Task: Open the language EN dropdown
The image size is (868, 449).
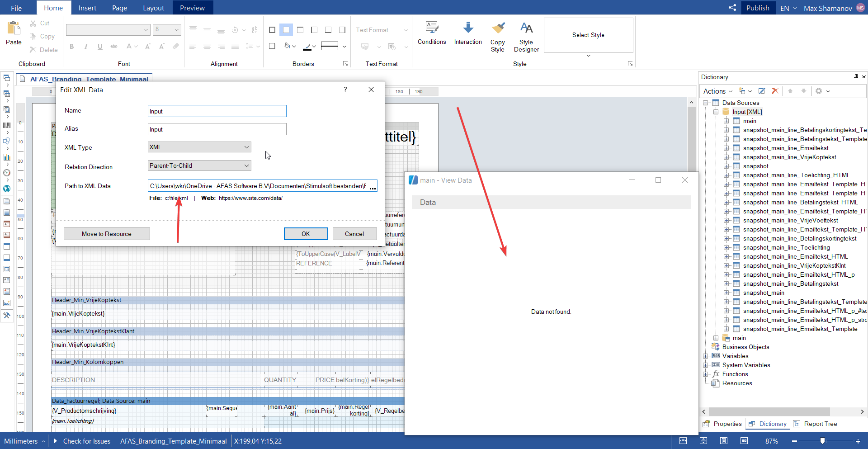Action: click(x=788, y=8)
